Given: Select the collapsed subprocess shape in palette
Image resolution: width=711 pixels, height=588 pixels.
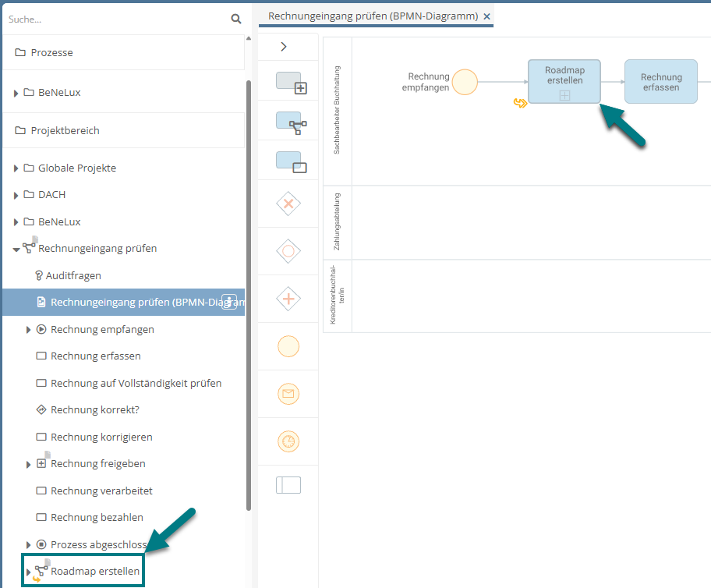Looking at the screenshot, I should [x=291, y=83].
